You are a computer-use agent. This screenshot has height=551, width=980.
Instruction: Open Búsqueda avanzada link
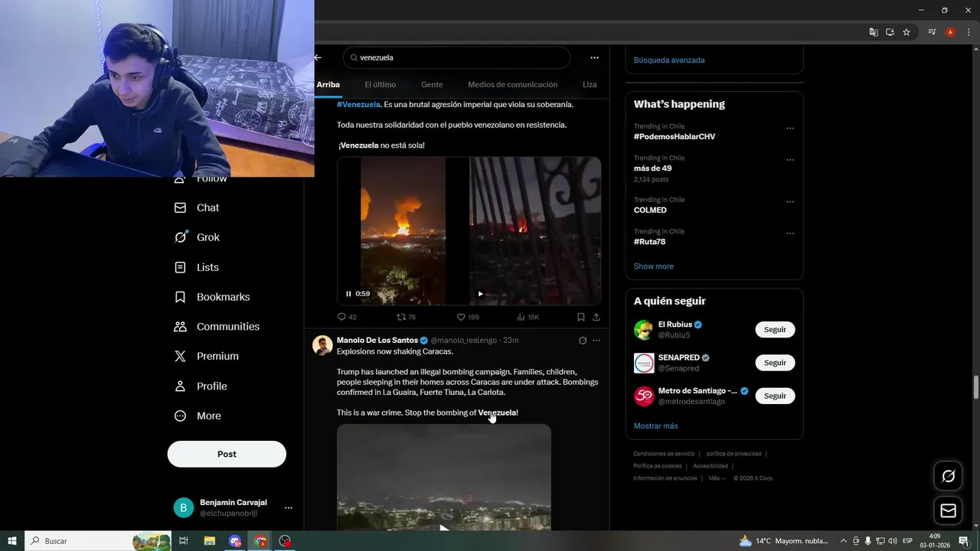click(x=669, y=60)
